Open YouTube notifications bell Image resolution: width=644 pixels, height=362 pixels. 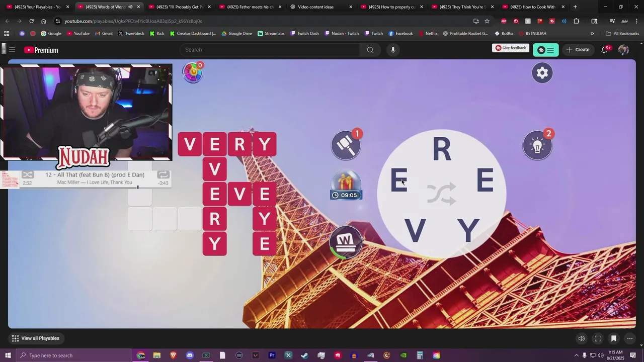[x=605, y=50]
